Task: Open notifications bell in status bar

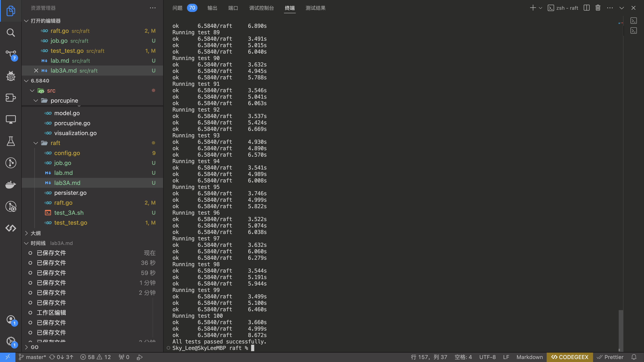Action: (634, 357)
